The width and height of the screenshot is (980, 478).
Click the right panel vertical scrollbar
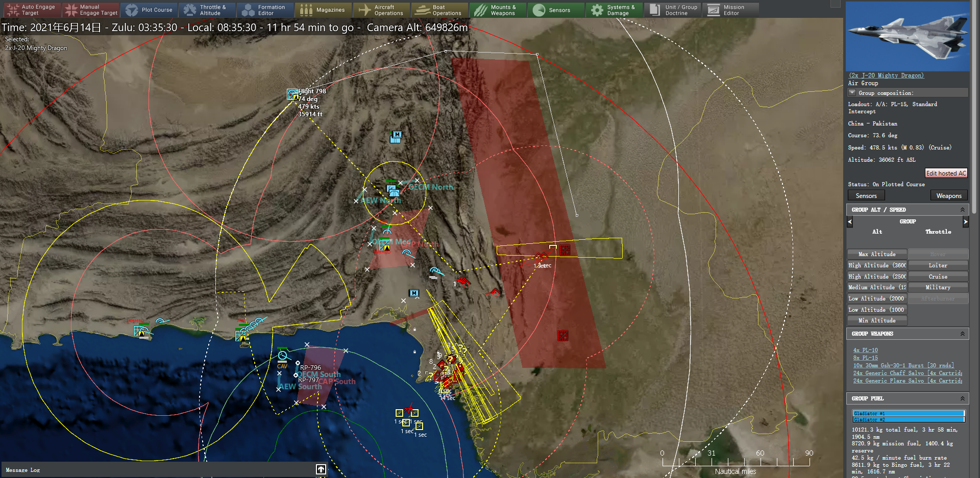[974, 107]
